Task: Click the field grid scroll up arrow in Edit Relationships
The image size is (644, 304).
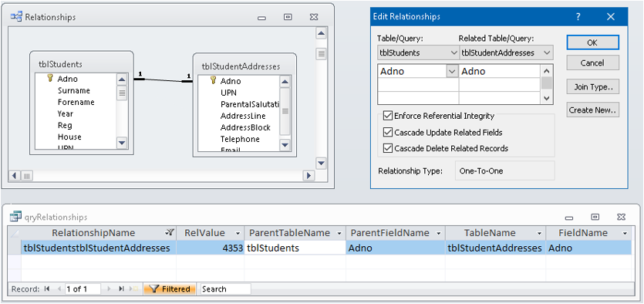Action: 546,71
